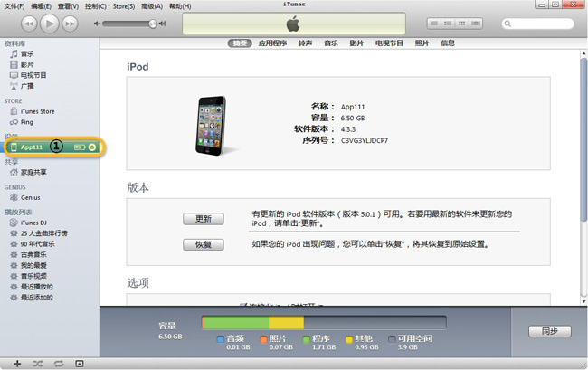Click the scrollbar down arrow

[583, 301]
